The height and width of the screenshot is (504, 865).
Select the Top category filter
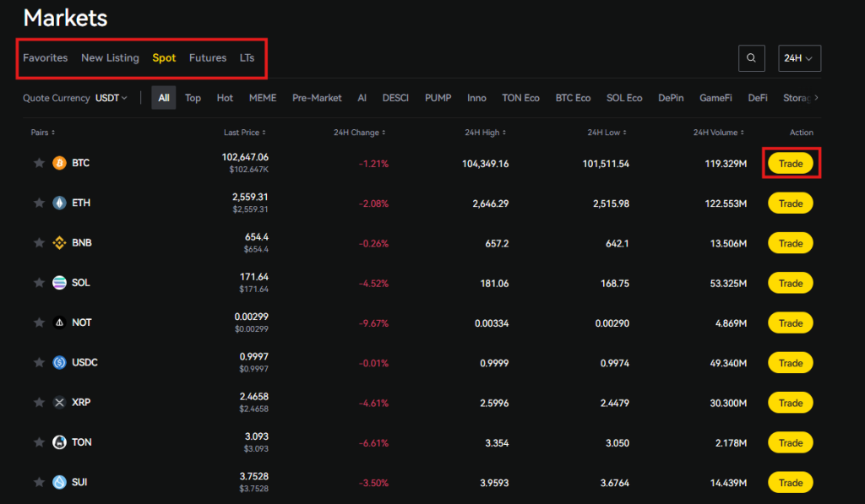click(x=193, y=98)
